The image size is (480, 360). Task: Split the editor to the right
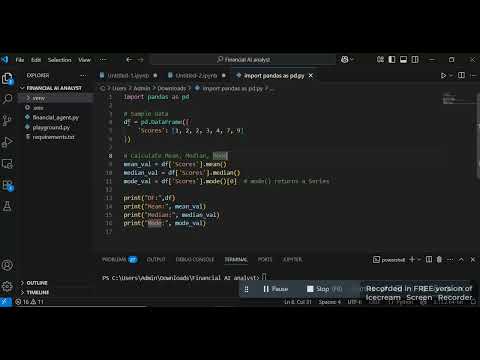(x=461, y=75)
